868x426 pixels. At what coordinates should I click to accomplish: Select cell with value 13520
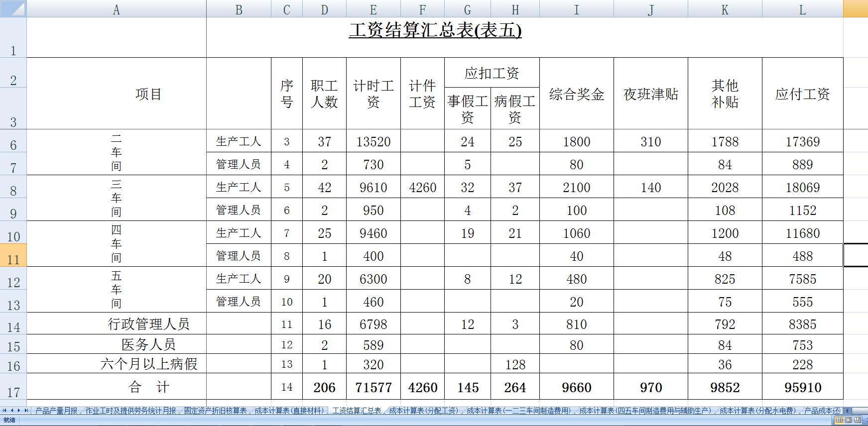click(x=373, y=141)
